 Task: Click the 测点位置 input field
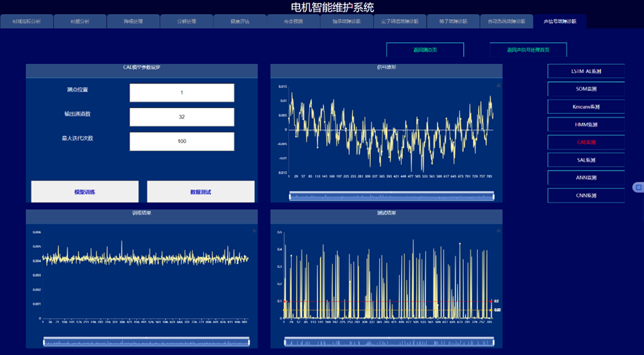[x=182, y=93]
